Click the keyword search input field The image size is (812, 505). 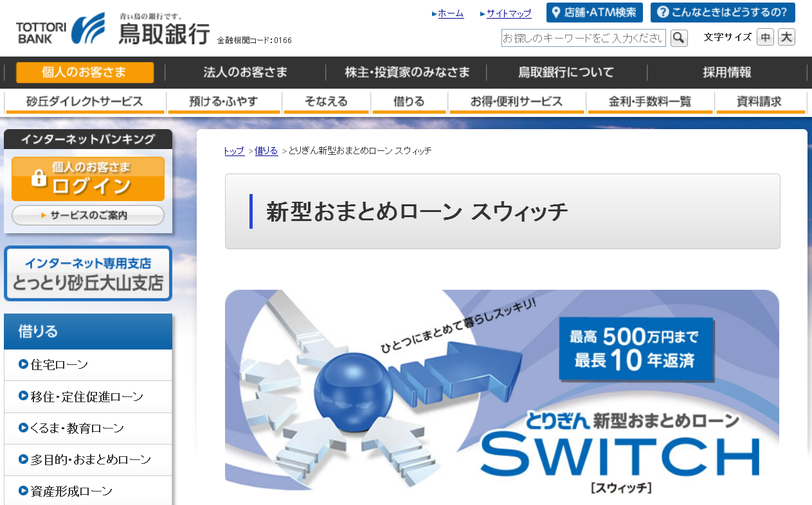tap(583, 39)
